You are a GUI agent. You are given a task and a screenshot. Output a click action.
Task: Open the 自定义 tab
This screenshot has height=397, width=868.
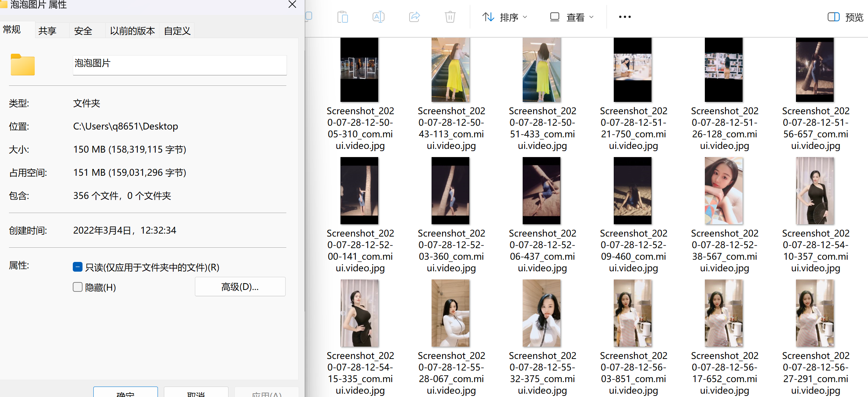[177, 31]
